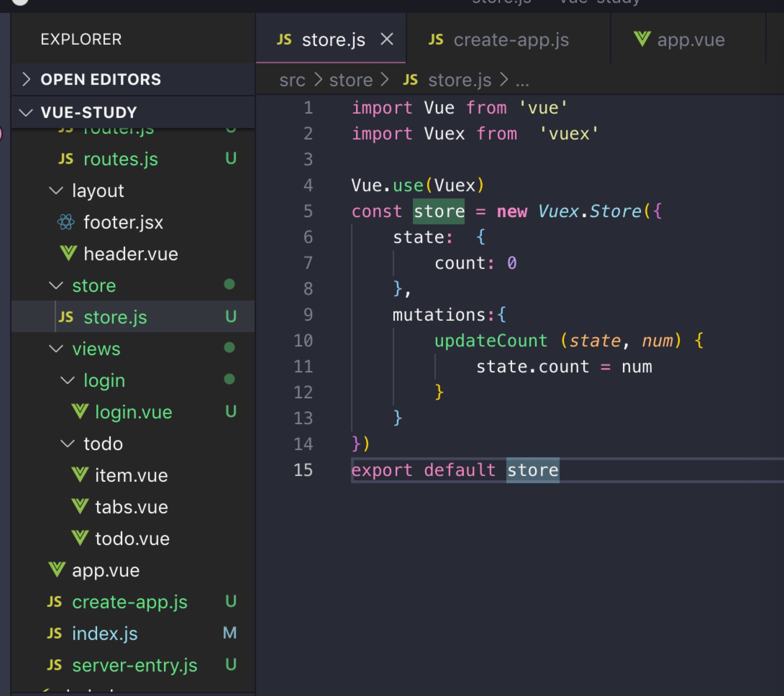Open routes.js in the explorer
This screenshot has width=784, height=696.
coord(133,159)
